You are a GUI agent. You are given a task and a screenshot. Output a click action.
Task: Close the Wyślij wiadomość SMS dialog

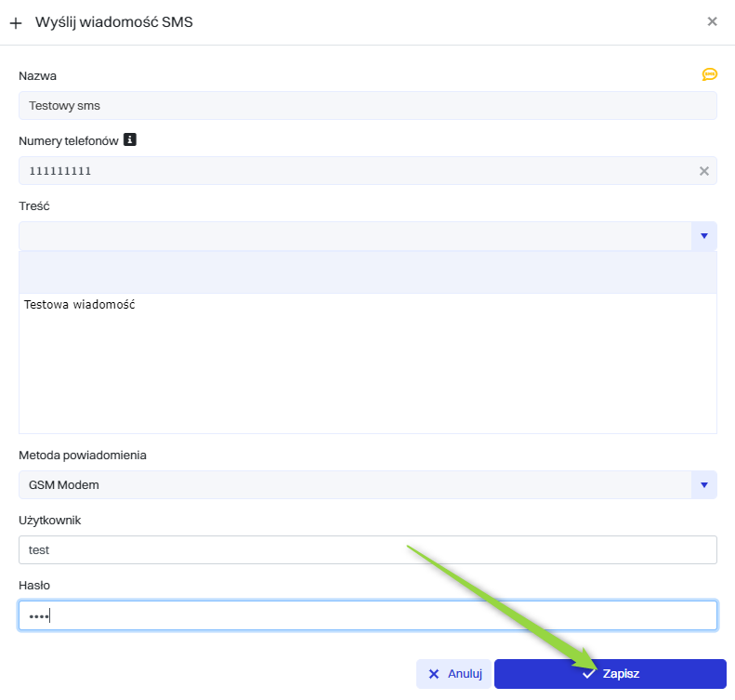(712, 21)
